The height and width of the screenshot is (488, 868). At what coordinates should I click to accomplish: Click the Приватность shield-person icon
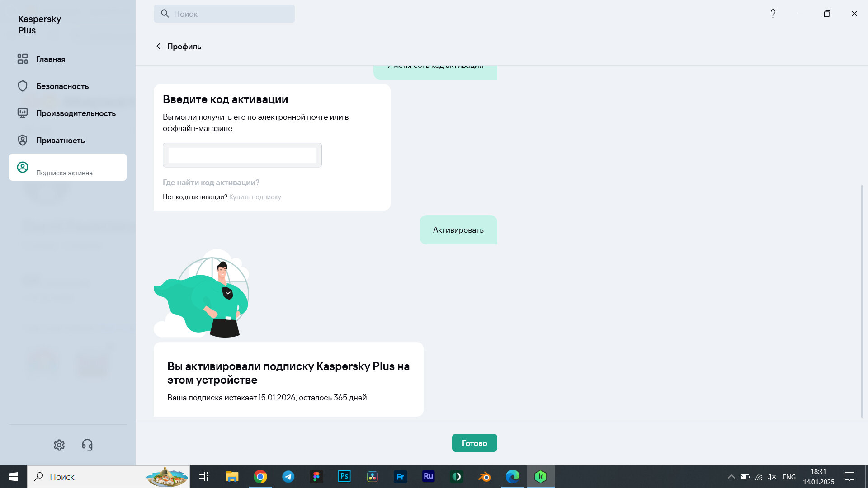[x=23, y=140]
